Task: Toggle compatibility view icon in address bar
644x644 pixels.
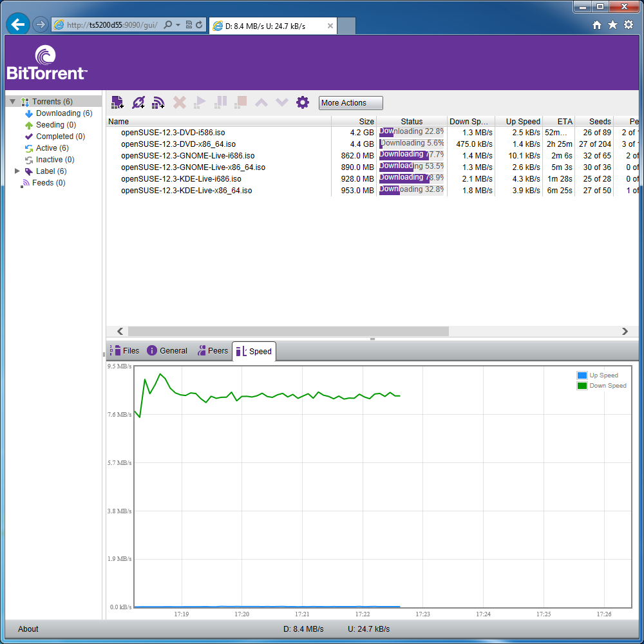Action: [x=189, y=25]
